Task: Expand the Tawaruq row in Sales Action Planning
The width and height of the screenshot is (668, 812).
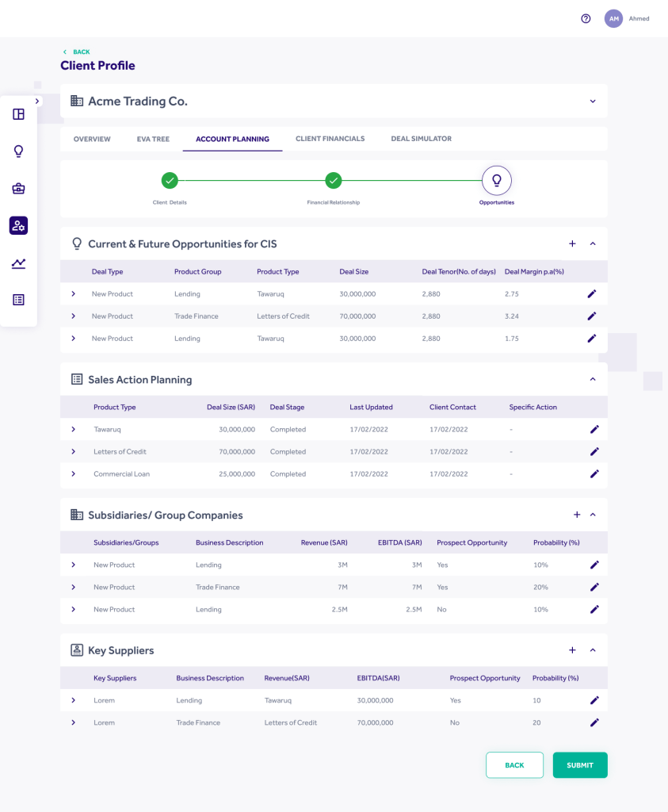Action: click(x=74, y=430)
